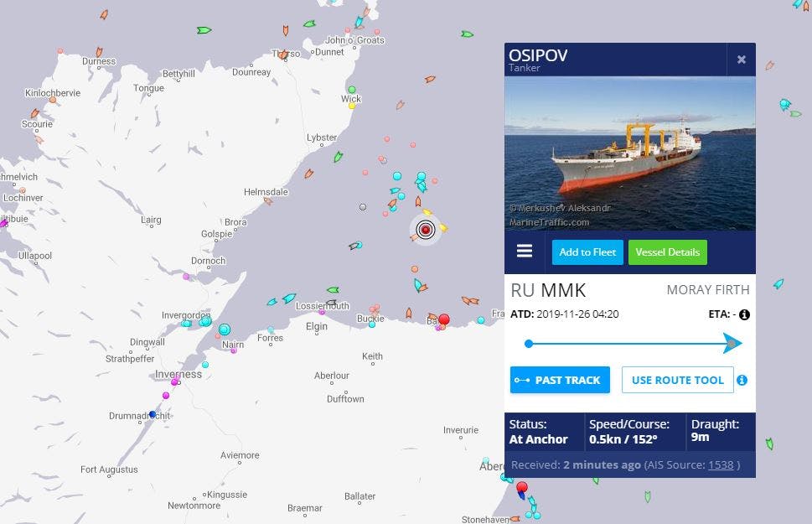Select the targeted vessel with concentric circles
812x524 pixels.
(426, 229)
